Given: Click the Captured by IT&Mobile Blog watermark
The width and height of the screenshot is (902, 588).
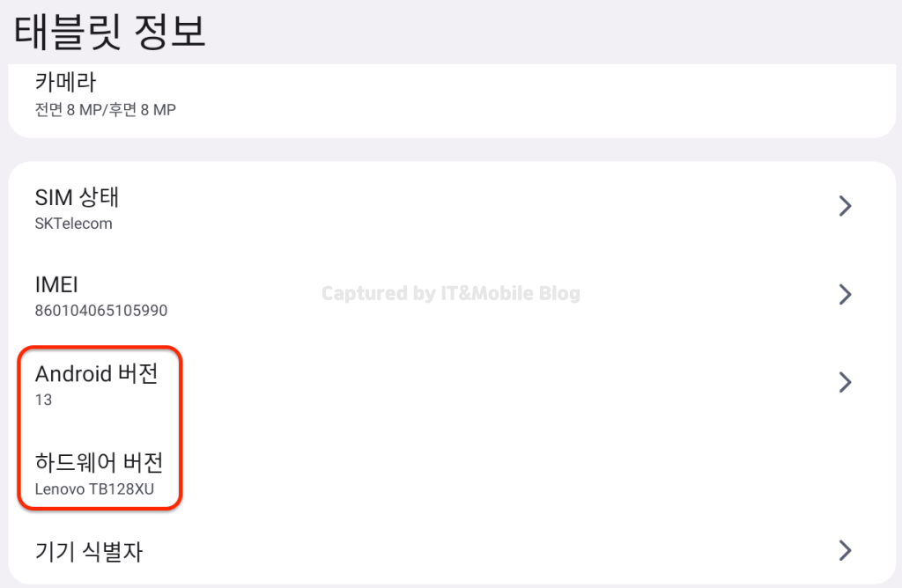Looking at the screenshot, I should [x=450, y=293].
